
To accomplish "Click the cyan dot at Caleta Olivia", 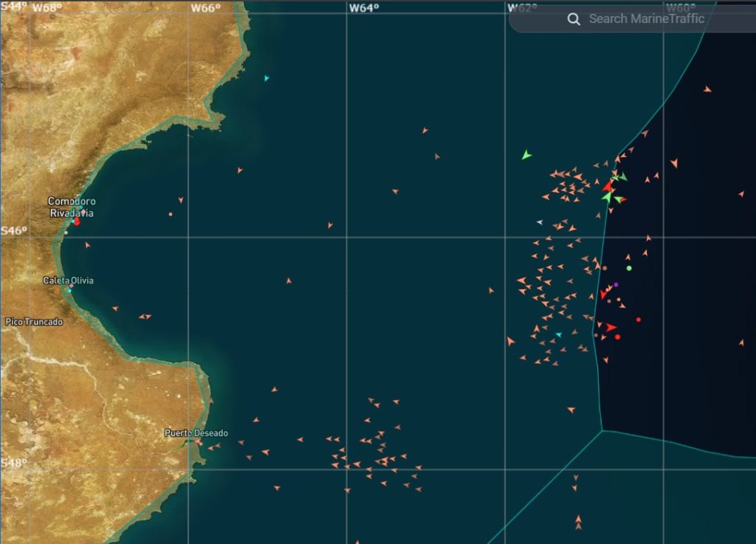I will [x=70, y=290].
